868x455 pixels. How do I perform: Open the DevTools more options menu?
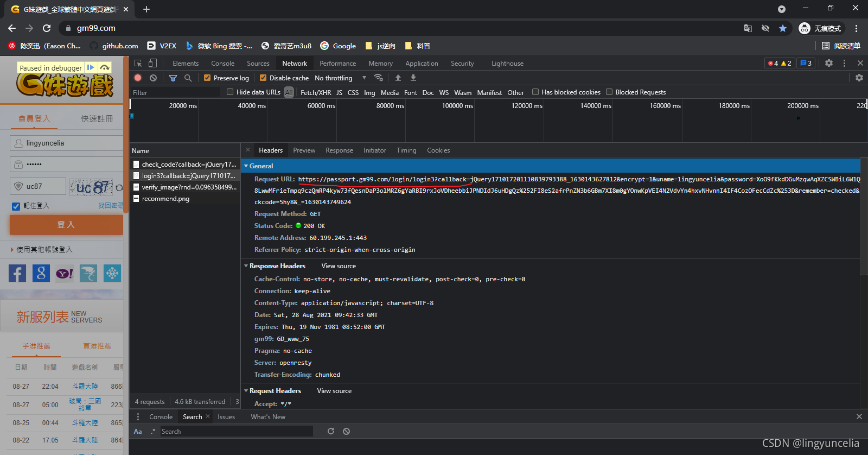tap(844, 63)
